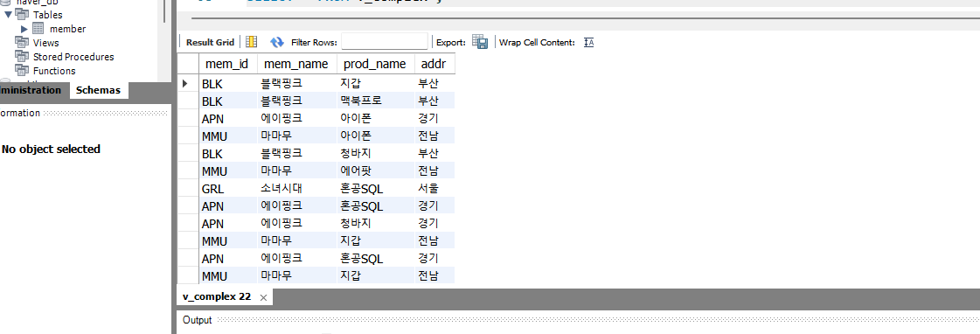Image resolution: width=980 pixels, height=334 pixels.
Task: Select the GRL cell
Action: [x=227, y=188]
